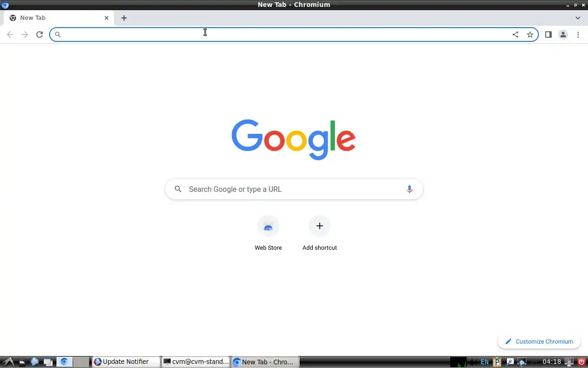
Task: Click the Add shortcut plus tile
Action: pyautogui.click(x=320, y=226)
